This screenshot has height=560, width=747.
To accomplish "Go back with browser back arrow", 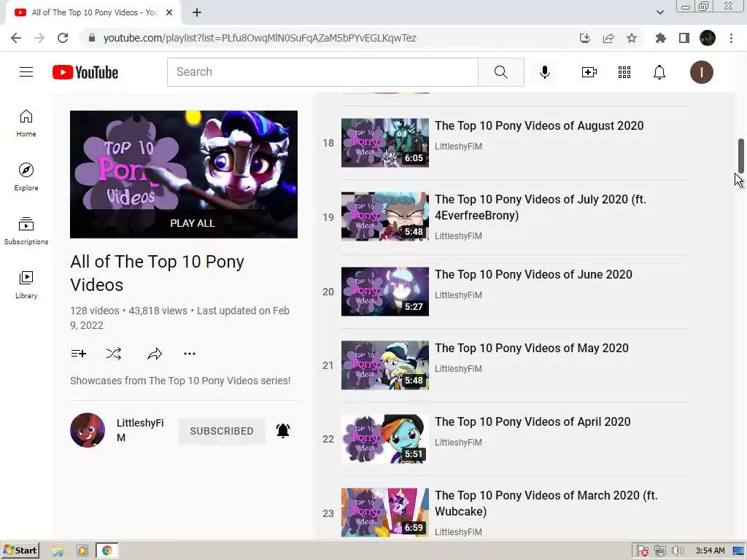I will click(x=16, y=38).
